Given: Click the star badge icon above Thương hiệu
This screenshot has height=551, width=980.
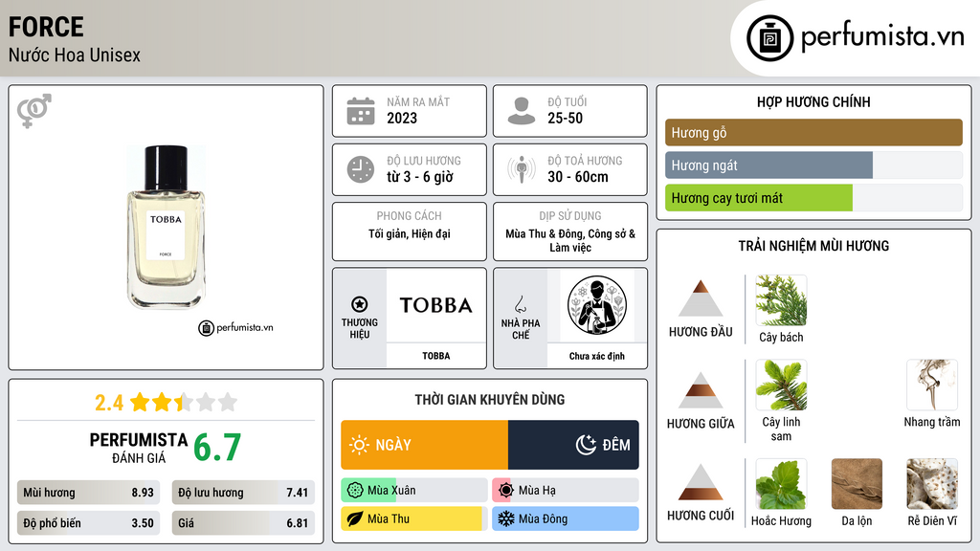Looking at the screenshot, I should click(360, 304).
